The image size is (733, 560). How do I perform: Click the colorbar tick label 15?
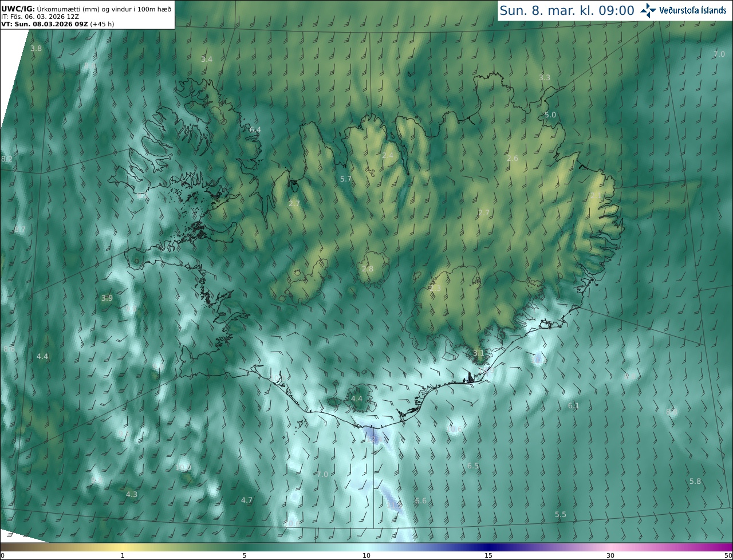[x=488, y=555]
